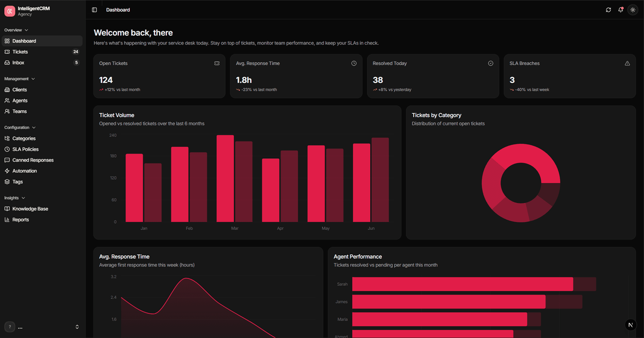The image size is (644, 338).
Task: Click the IntelligentCRM logo icon
Action: 9,11
